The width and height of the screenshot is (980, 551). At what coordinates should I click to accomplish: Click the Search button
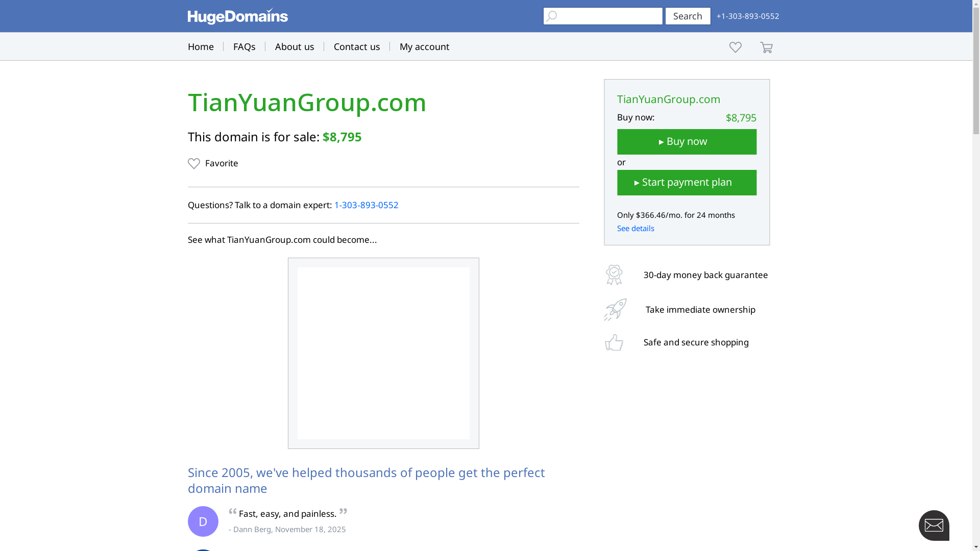click(x=688, y=16)
